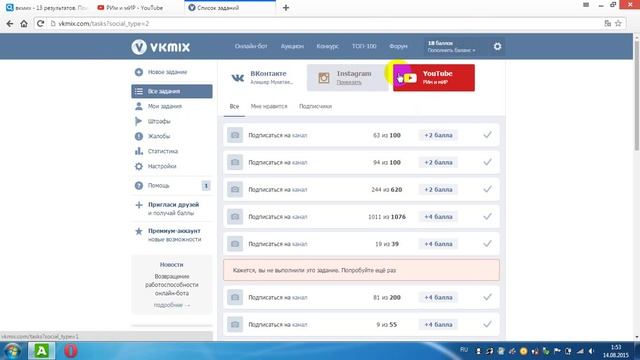
Task: Open a new browser tab
Action: coord(286,8)
